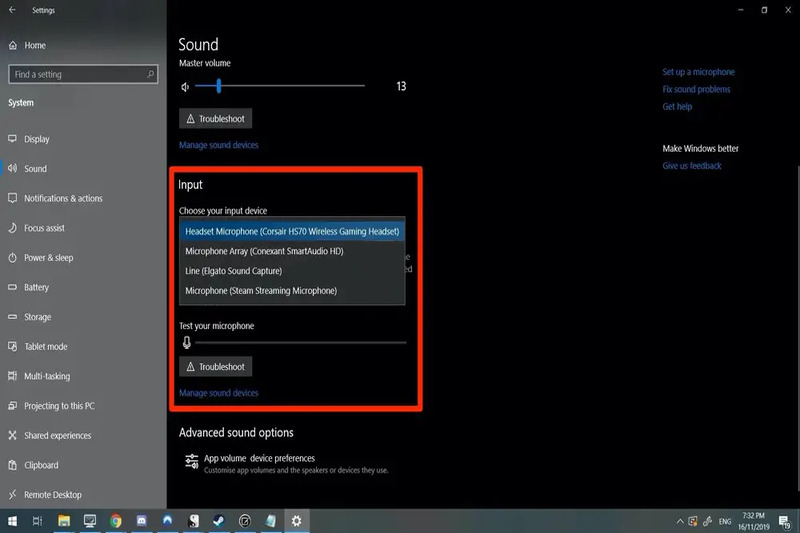800x533 pixels.
Task: Open Steam from the taskbar
Action: coord(219,520)
